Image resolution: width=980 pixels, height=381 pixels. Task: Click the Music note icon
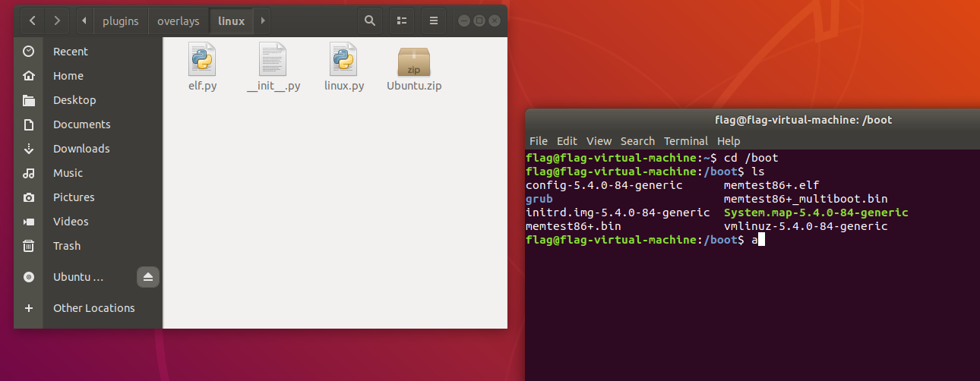pyautogui.click(x=29, y=173)
